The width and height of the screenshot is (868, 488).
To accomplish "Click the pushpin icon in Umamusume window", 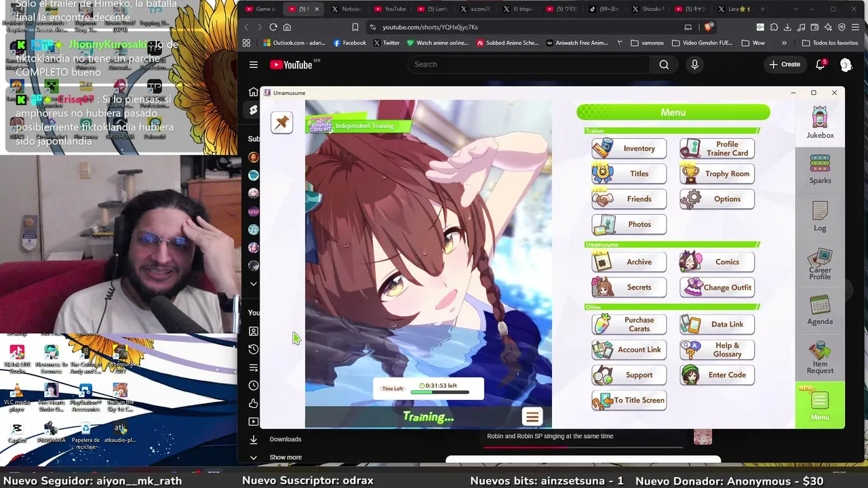I will point(281,122).
